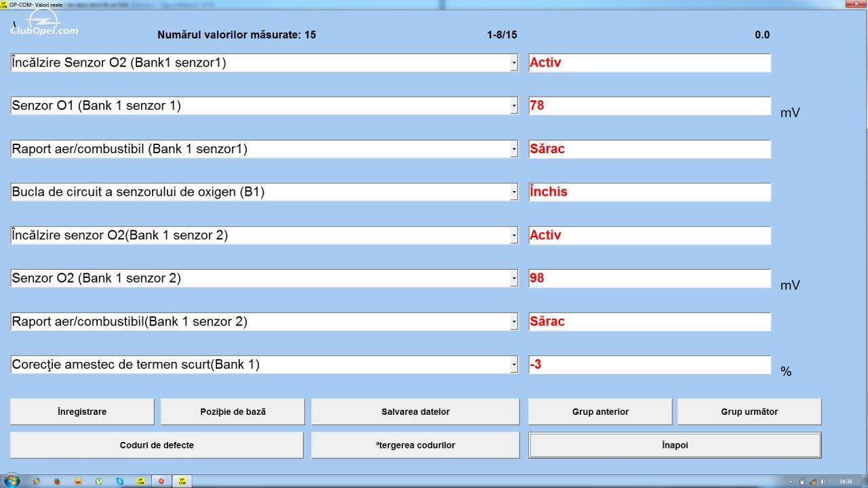Expand Raport aer/combustibil(Bank 1 senzor 2) dropdown arrow
Viewport: 868px width, 488px height.
coord(514,322)
